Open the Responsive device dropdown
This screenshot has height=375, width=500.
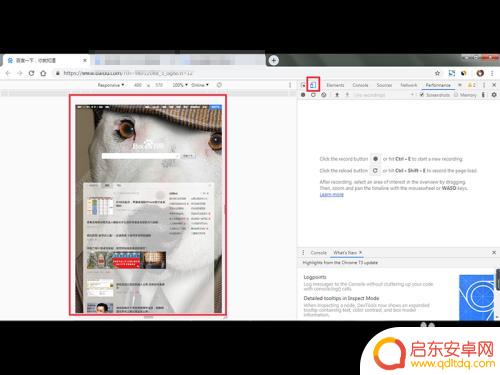coord(111,85)
